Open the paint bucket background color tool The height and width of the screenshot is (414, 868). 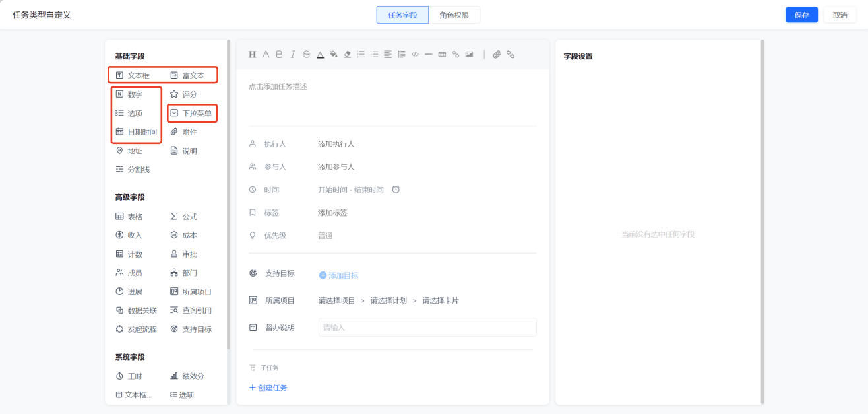coord(334,55)
